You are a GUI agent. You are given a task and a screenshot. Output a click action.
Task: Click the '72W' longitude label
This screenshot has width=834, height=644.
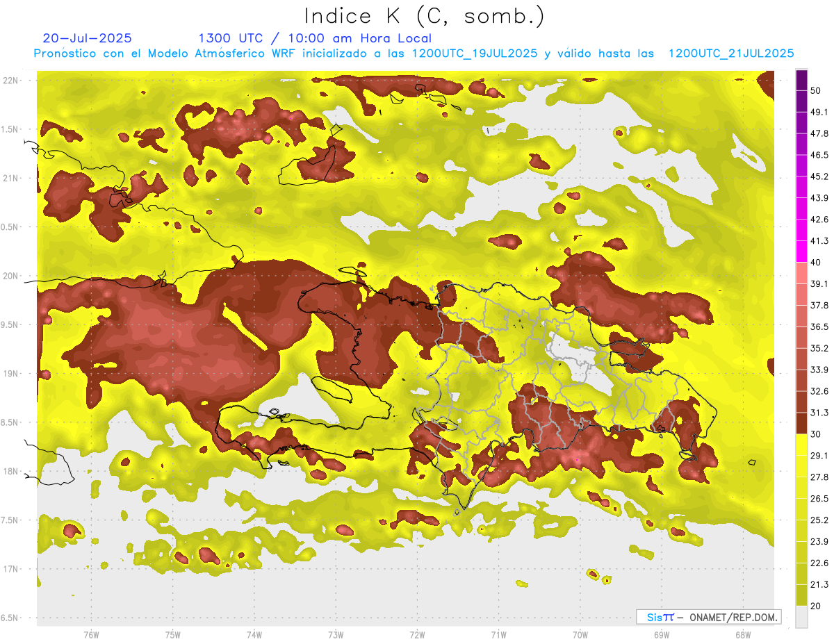[x=417, y=635]
